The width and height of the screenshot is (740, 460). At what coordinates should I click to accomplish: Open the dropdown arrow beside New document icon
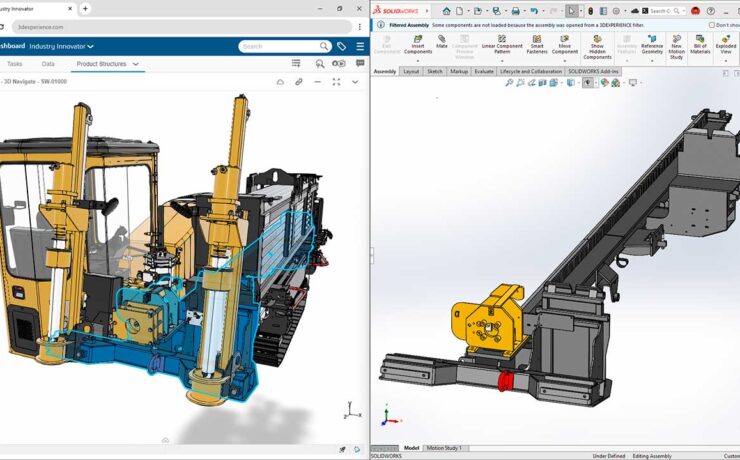coord(468,11)
